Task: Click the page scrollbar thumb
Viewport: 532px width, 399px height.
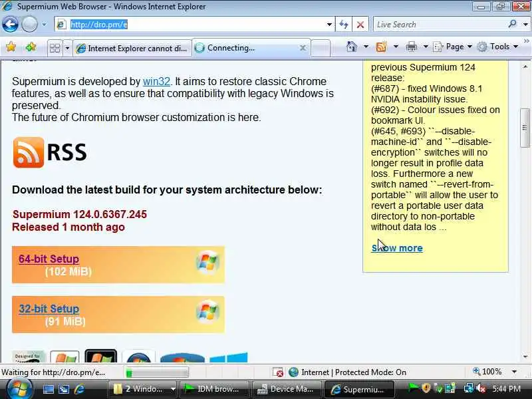Action: [525, 128]
